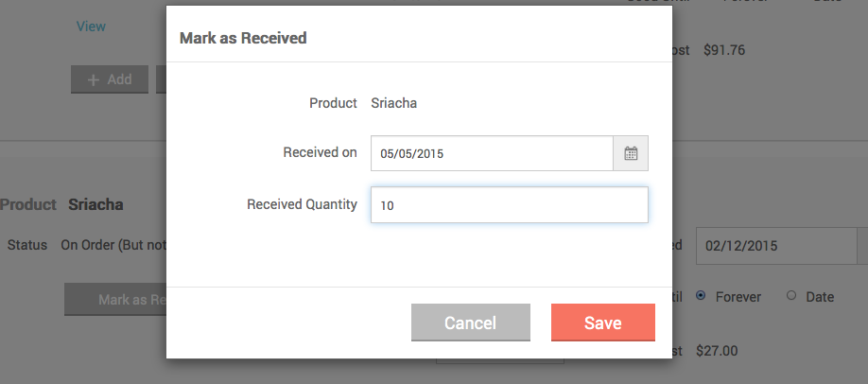Click the bold Sriacha heading in background

tap(95, 204)
